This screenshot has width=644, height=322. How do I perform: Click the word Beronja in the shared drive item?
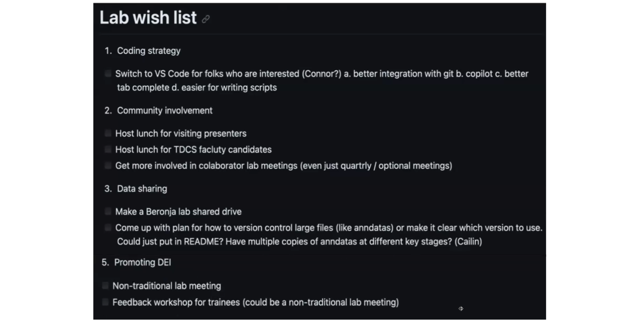(161, 212)
